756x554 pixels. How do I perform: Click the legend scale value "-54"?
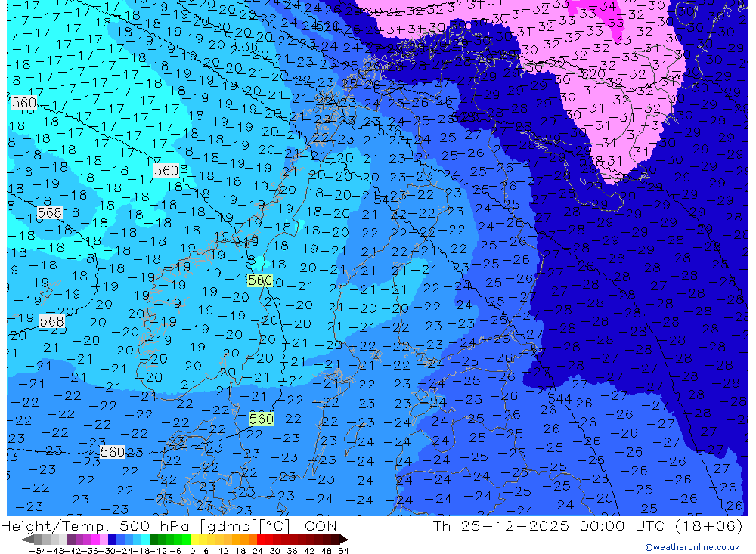[37, 550]
